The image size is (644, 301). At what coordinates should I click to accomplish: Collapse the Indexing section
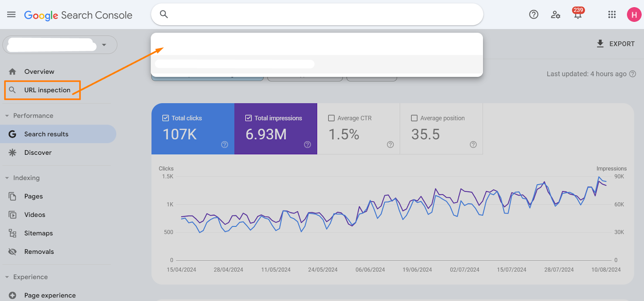[x=7, y=178]
